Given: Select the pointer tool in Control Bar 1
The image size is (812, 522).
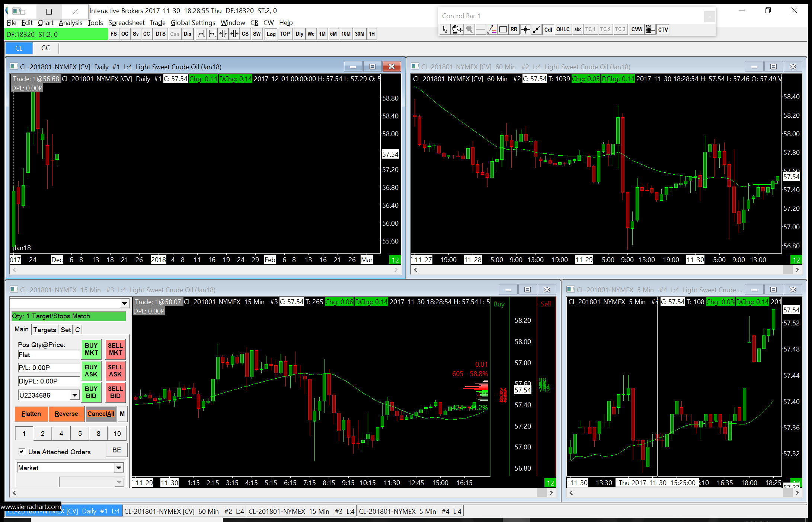Looking at the screenshot, I should tap(445, 29).
